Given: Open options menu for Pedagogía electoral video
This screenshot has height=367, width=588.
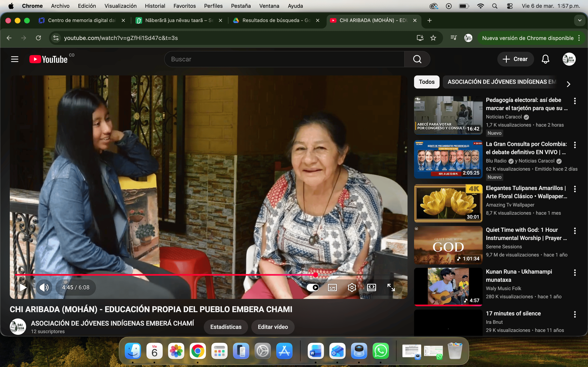Looking at the screenshot, I should (x=575, y=101).
